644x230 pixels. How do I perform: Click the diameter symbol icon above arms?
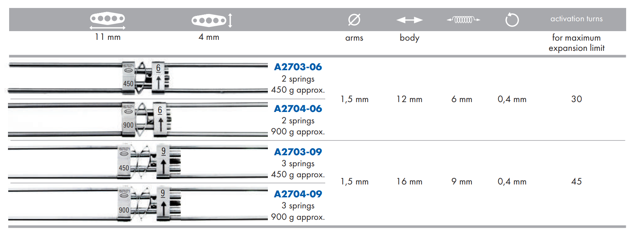[354, 20]
